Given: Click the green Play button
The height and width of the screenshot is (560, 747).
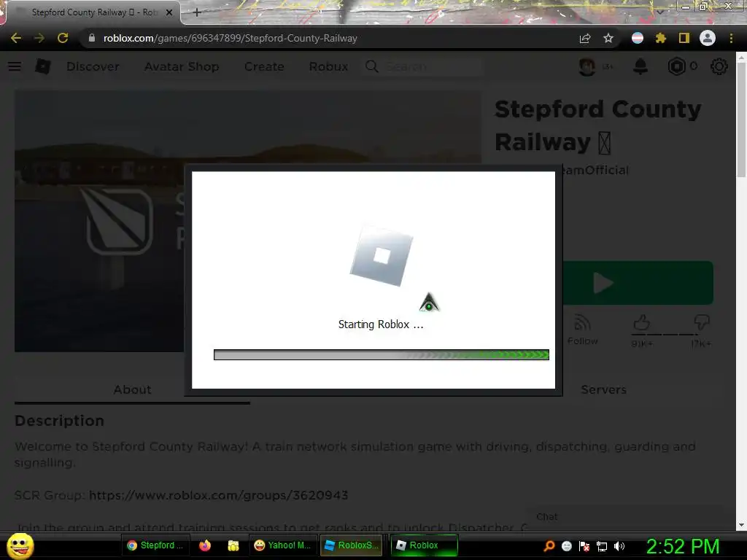Looking at the screenshot, I should 638,283.
